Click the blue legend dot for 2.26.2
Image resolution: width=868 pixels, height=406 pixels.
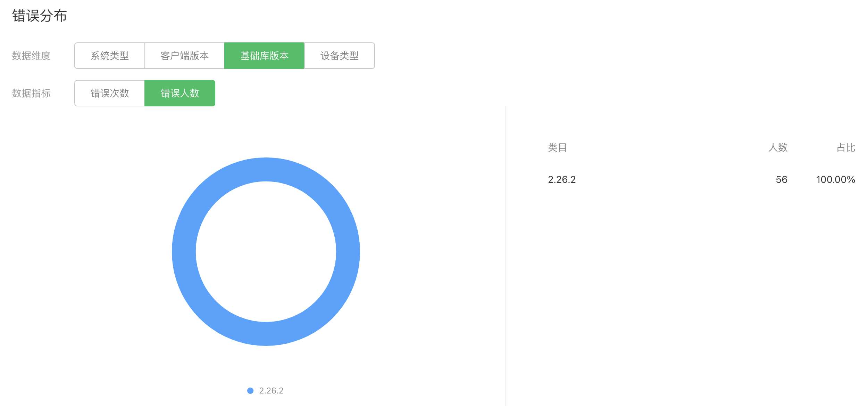click(x=250, y=391)
